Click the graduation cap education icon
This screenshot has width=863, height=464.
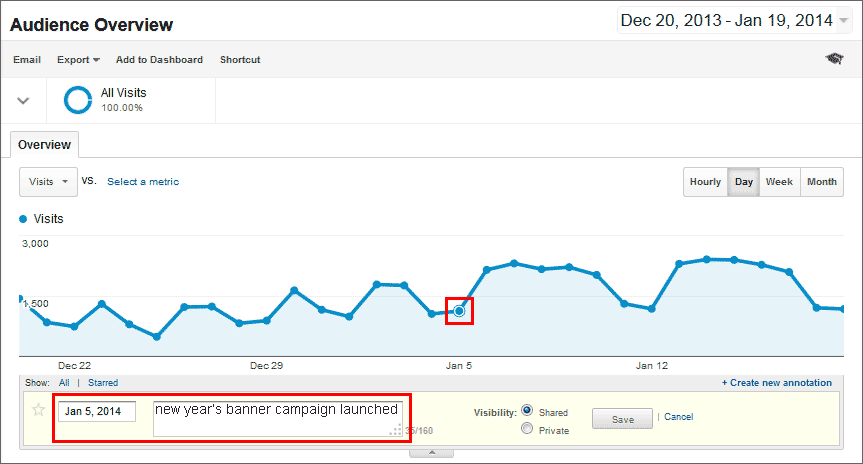[x=834, y=60]
